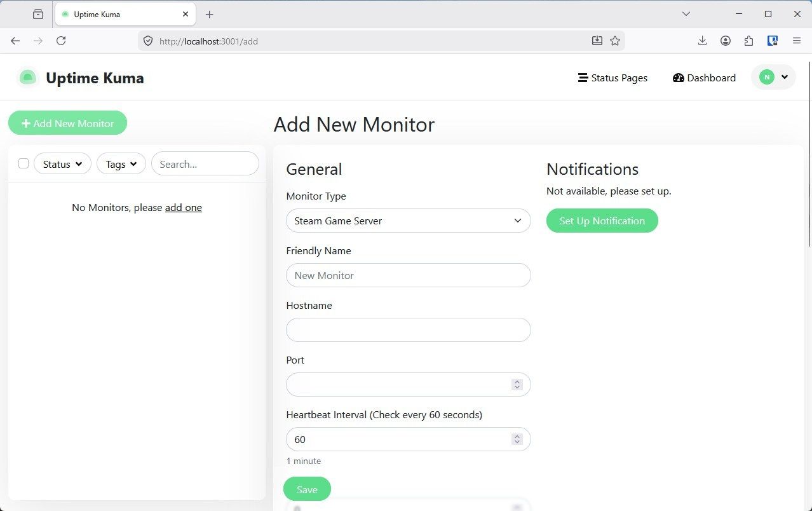The height and width of the screenshot is (511, 812).
Task: Click the 'Monitor Type' label
Action: pos(316,196)
